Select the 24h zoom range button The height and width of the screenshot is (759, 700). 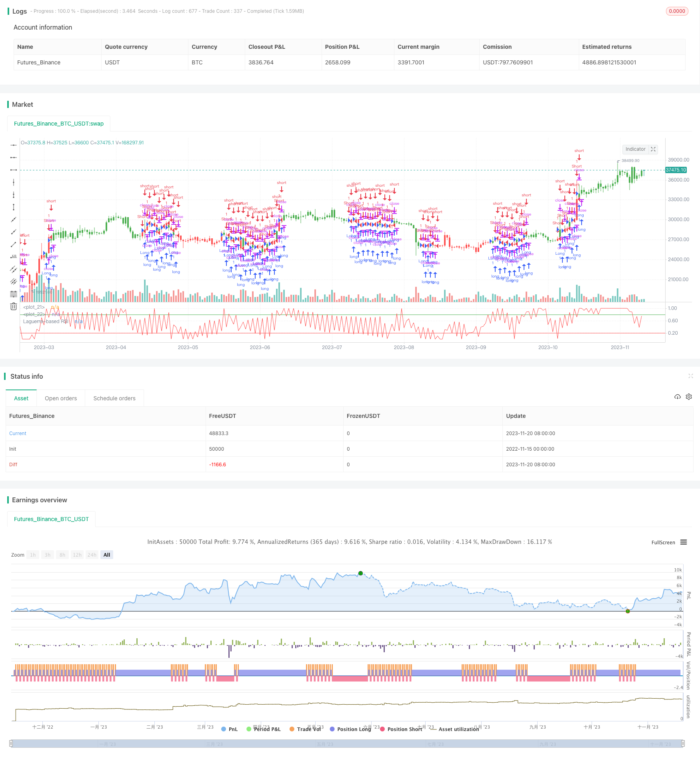[92, 555]
